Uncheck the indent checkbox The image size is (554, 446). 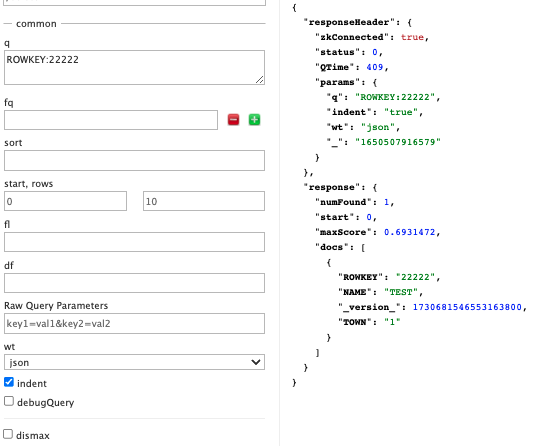pos(9,382)
